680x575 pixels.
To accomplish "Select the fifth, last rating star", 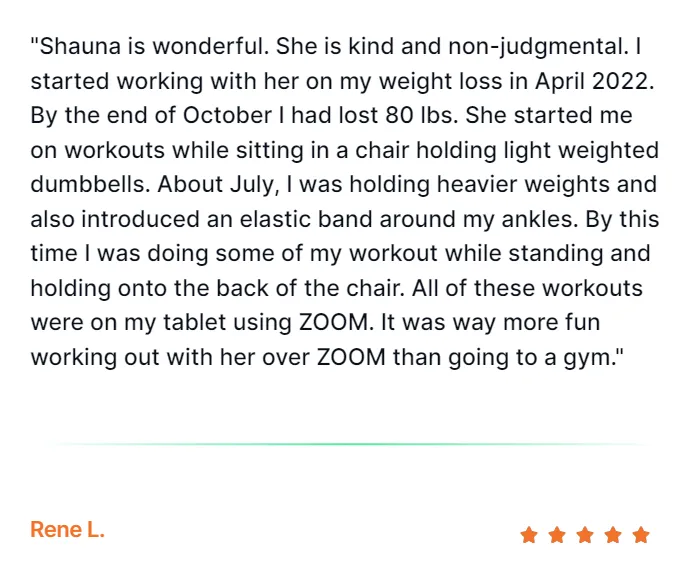I will pos(641,535).
